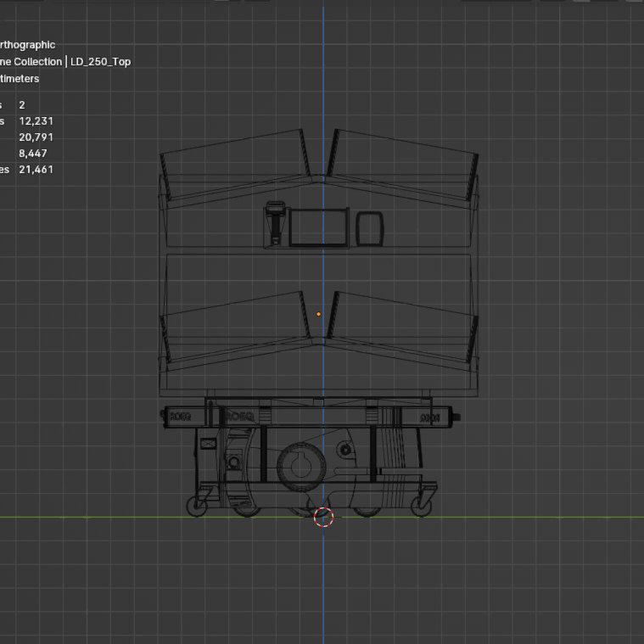644x644 pixels.
Task: Click the ROEQ label at the rail's left end
Action: coord(180,417)
